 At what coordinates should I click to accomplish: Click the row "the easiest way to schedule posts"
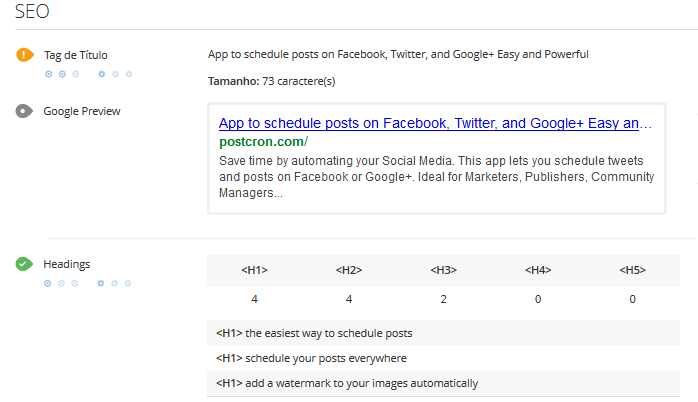(x=314, y=333)
